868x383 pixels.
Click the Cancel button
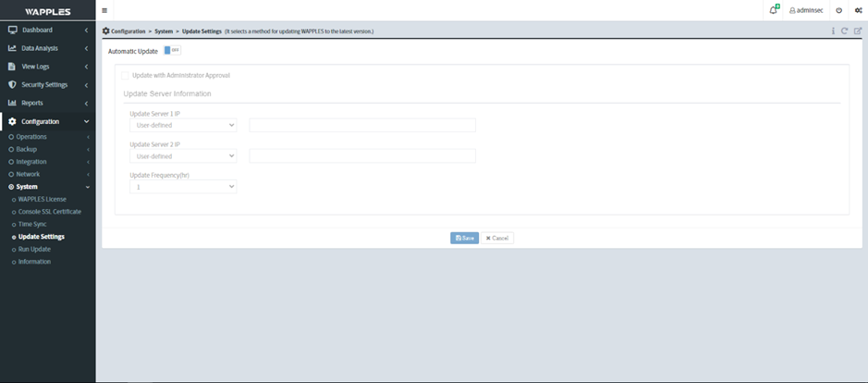[x=497, y=238]
